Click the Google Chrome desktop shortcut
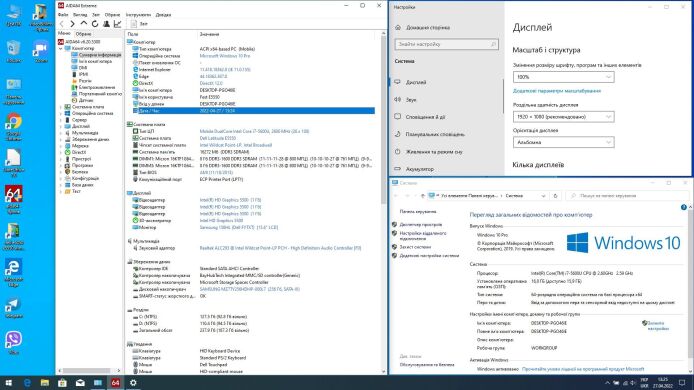 [x=14, y=127]
